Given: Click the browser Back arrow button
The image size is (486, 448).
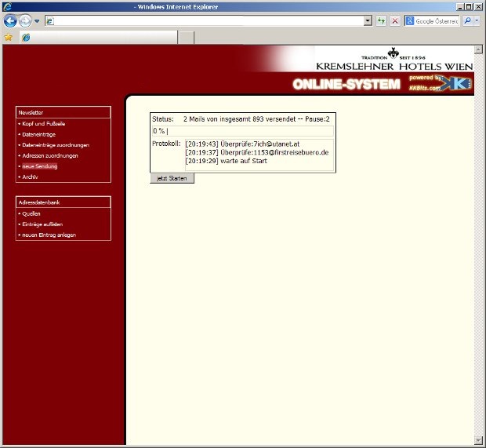Looking at the screenshot, I should [x=10, y=21].
